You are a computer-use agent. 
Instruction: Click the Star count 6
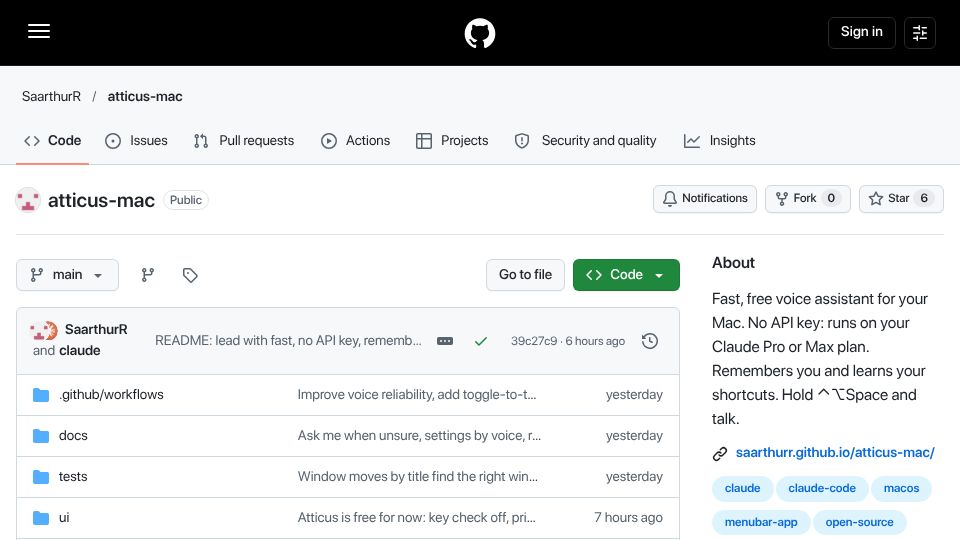924,198
